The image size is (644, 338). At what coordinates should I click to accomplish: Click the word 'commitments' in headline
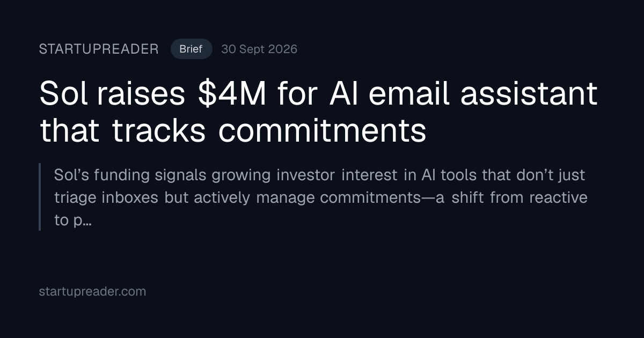322,131
